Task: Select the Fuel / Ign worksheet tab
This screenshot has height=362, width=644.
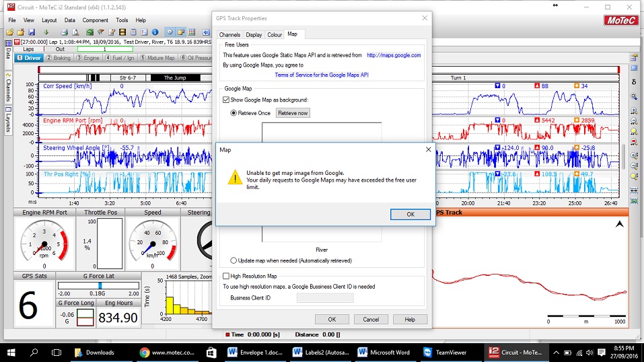Action: tap(120, 58)
